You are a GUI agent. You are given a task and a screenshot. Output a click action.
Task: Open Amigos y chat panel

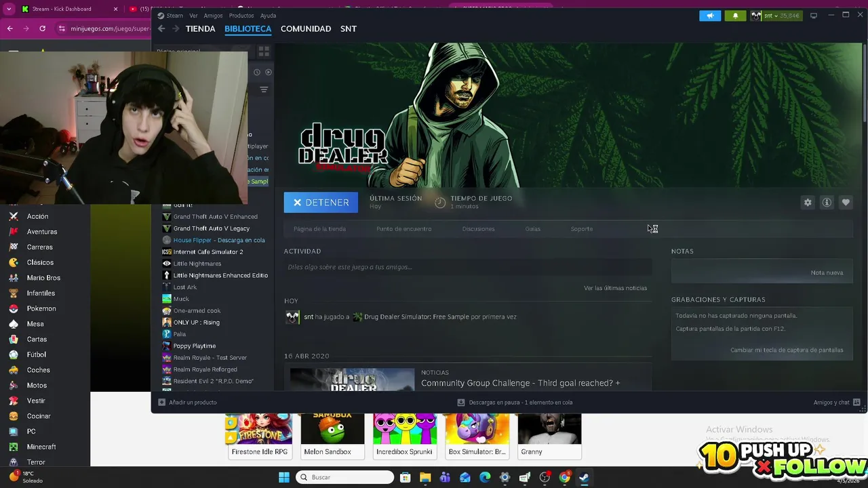click(837, 402)
